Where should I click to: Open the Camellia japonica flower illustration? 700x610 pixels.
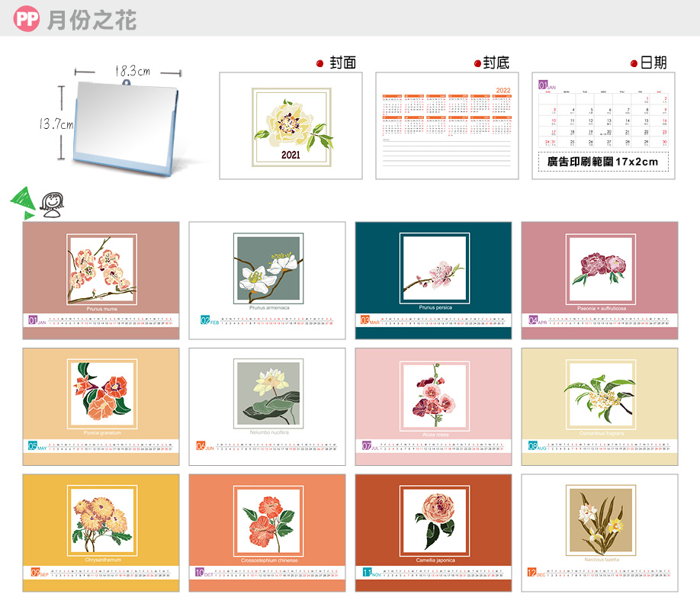tap(435, 521)
